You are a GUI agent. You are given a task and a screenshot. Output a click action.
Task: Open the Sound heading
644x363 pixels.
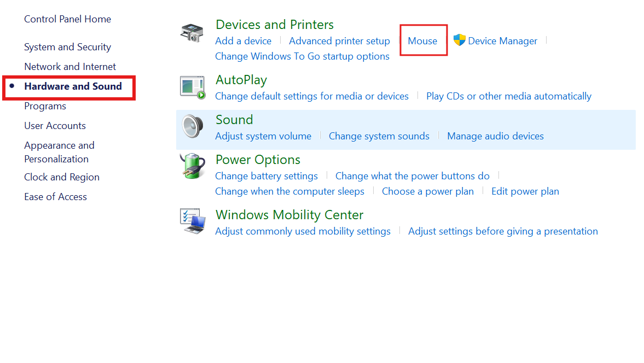click(x=234, y=120)
